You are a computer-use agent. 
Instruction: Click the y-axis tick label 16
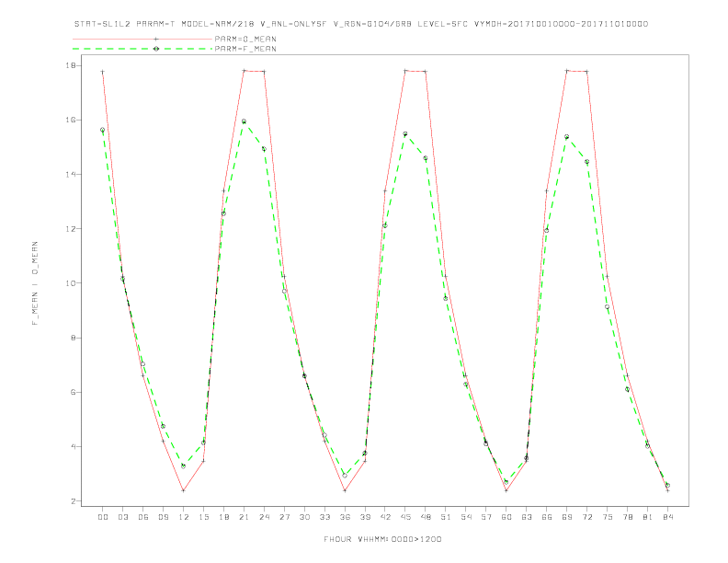click(x=71, y=120)
